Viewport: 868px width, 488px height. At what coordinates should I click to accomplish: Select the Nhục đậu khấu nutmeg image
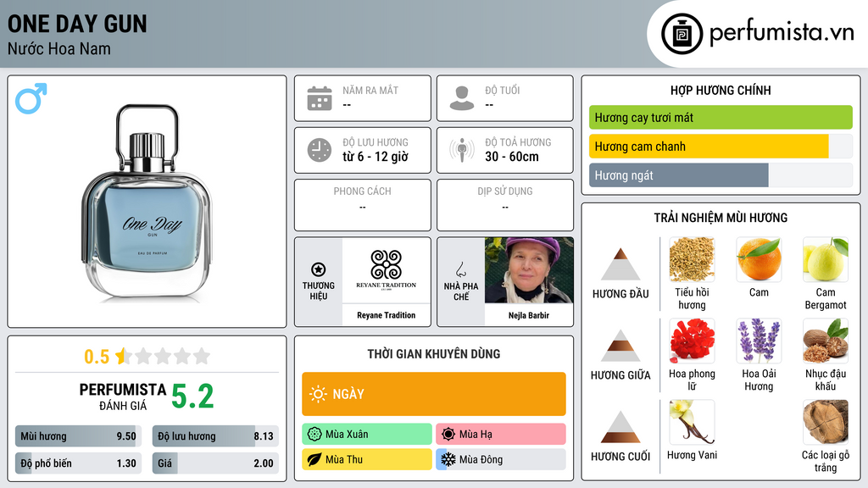coord(826,341)
